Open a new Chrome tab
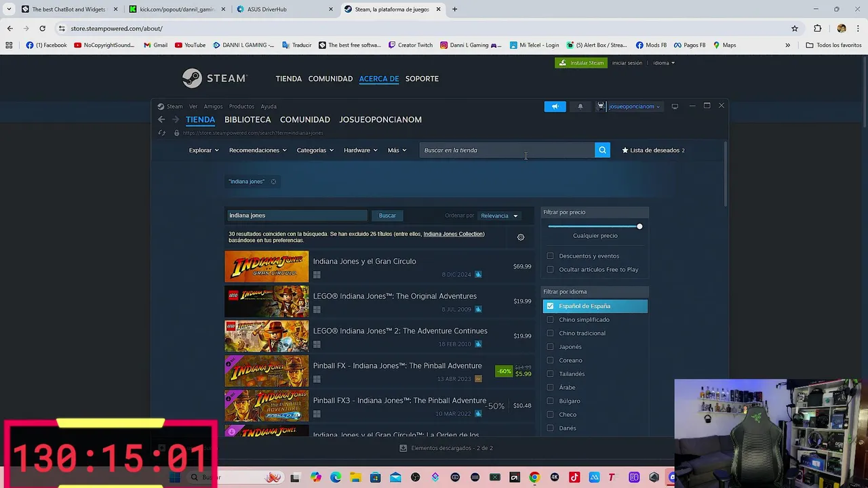This screenshot has width=868, height=488. (454, 9)
